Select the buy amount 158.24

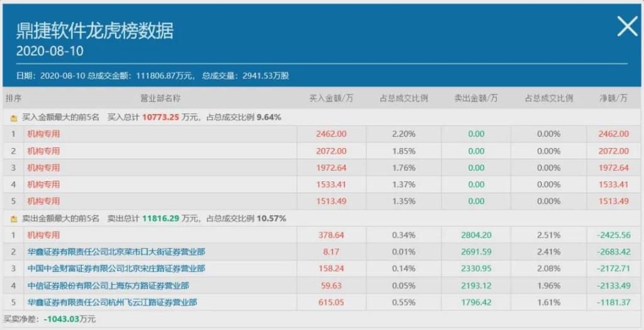(331, 269)
